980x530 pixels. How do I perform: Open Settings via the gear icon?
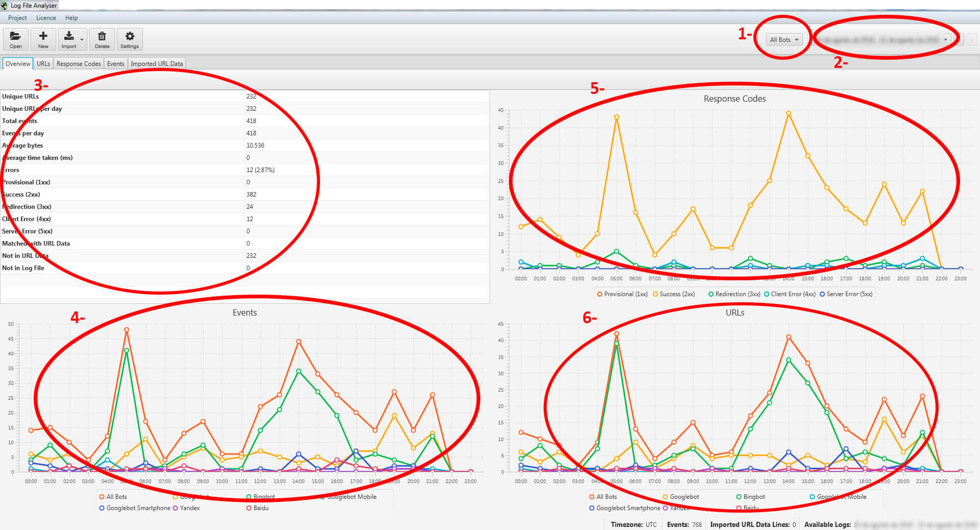(x=130, y=39)
